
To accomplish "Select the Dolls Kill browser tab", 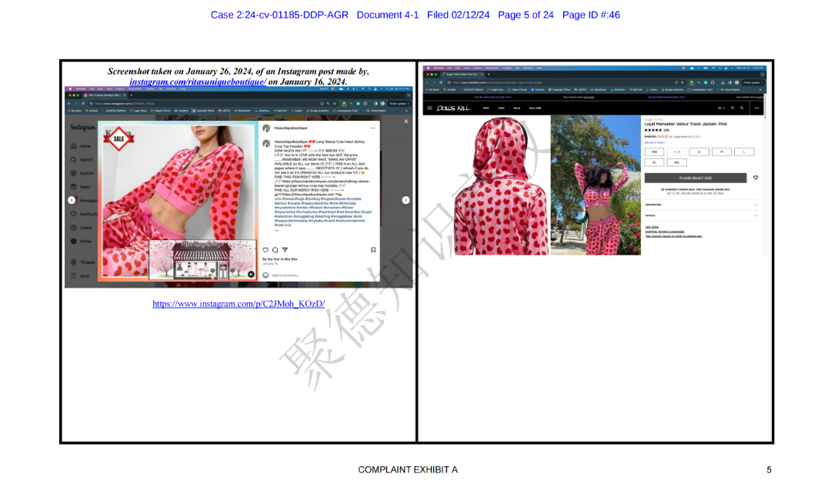I will pos(462,74).
